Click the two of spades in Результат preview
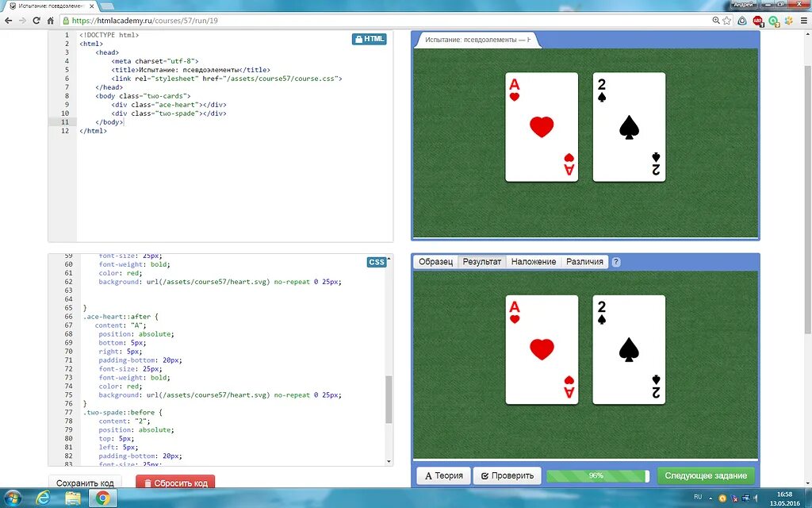This screenshot has width=812, height=508. point(629,350)
